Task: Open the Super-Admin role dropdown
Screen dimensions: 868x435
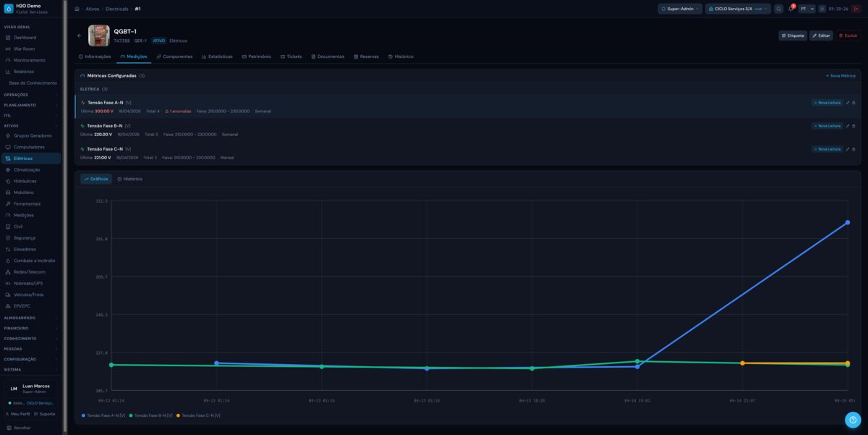Action: coord(679,9)
